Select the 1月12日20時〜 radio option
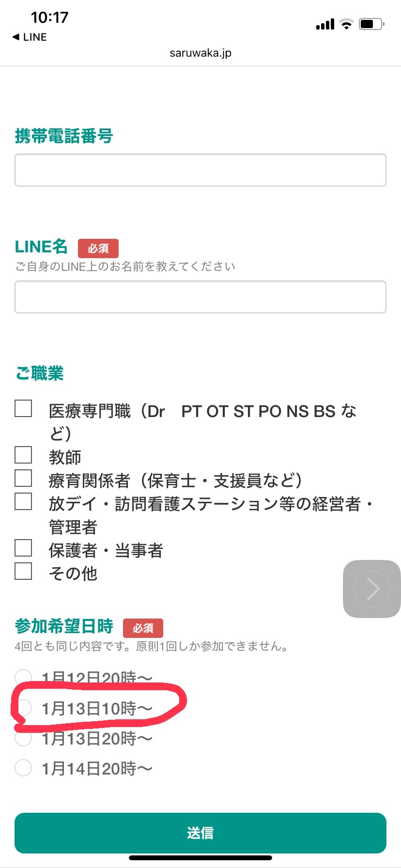401x868 pixels. tap(23, 677)
